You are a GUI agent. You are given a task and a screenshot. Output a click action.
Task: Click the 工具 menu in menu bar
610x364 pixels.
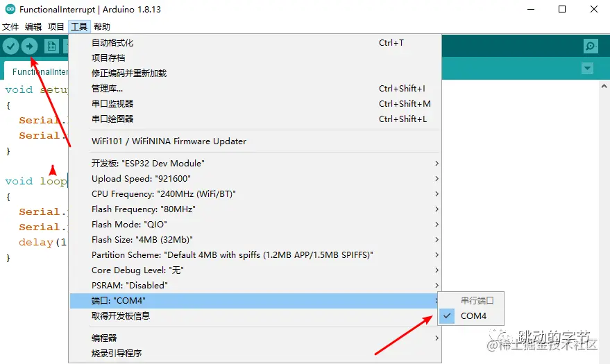(79, 26)
